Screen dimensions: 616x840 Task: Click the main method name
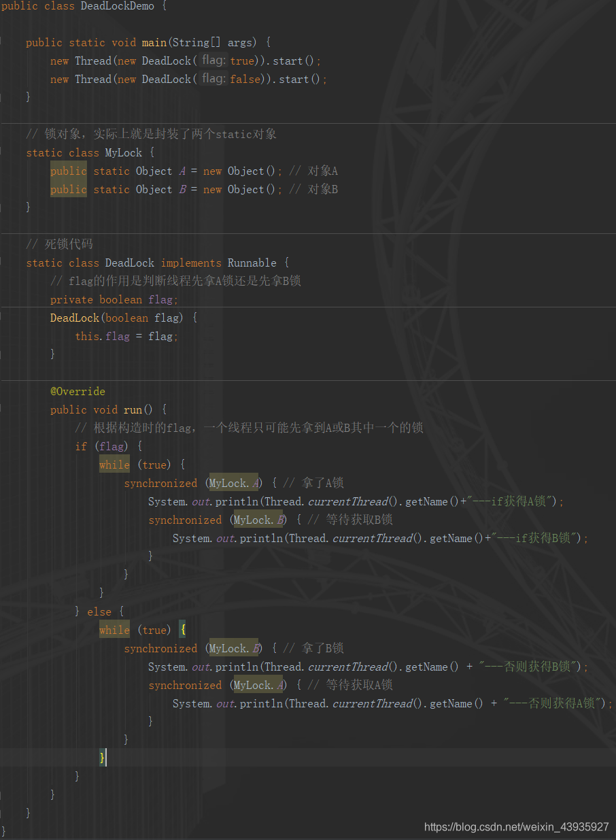coord(154,42)
